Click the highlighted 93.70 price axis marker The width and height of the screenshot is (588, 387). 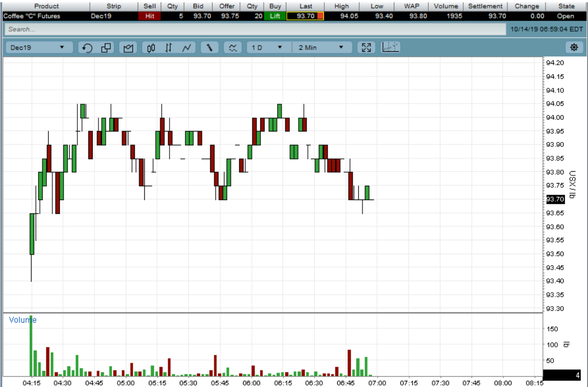[x=555, y=199]
